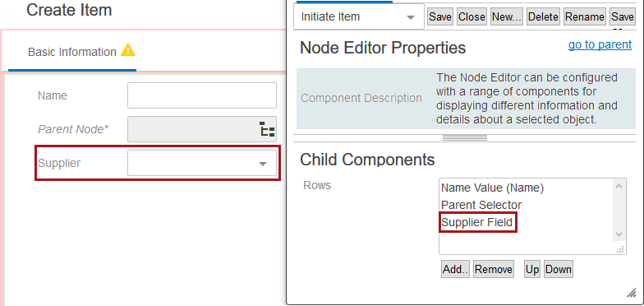Switch to the Basic Information tab
This screenshot has height=306, width=644.
click(72, 52)
